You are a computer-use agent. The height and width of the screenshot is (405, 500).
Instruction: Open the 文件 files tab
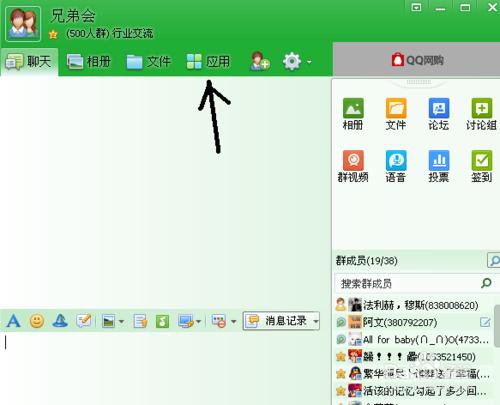click(149, 62)
